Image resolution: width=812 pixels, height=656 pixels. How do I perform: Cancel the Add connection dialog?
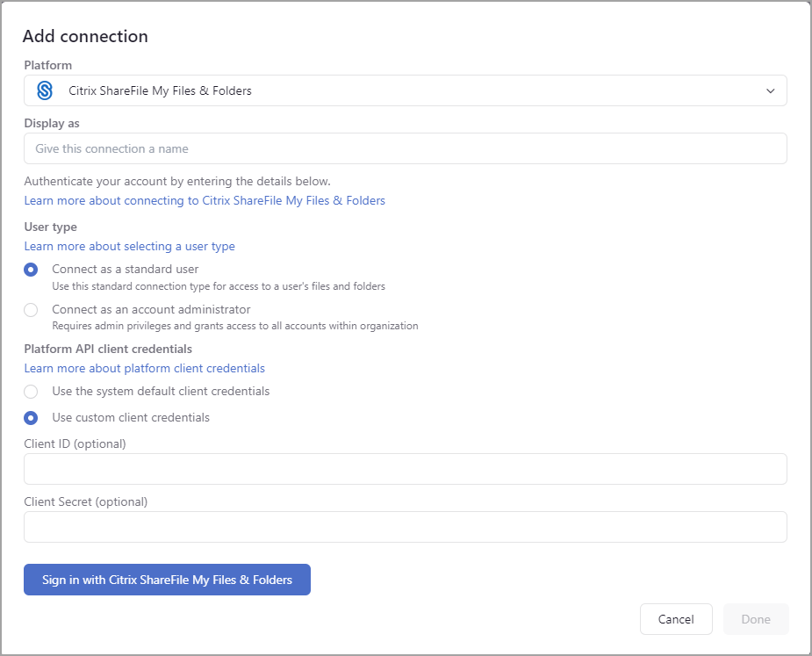coord(675,619)
